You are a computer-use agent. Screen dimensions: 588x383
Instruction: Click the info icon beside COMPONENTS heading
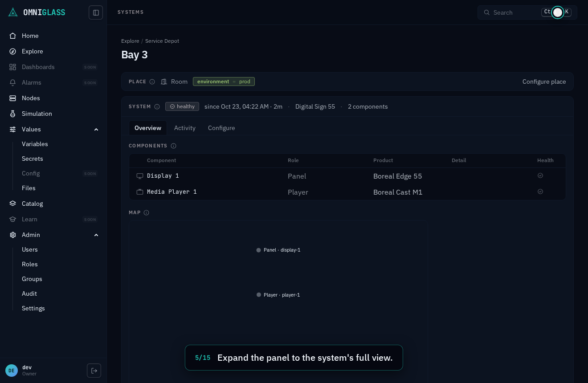[174, 146]
